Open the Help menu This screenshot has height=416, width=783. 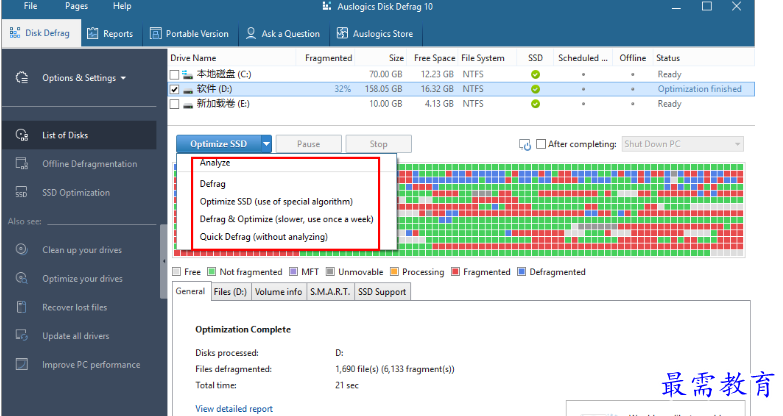[122, 6]
